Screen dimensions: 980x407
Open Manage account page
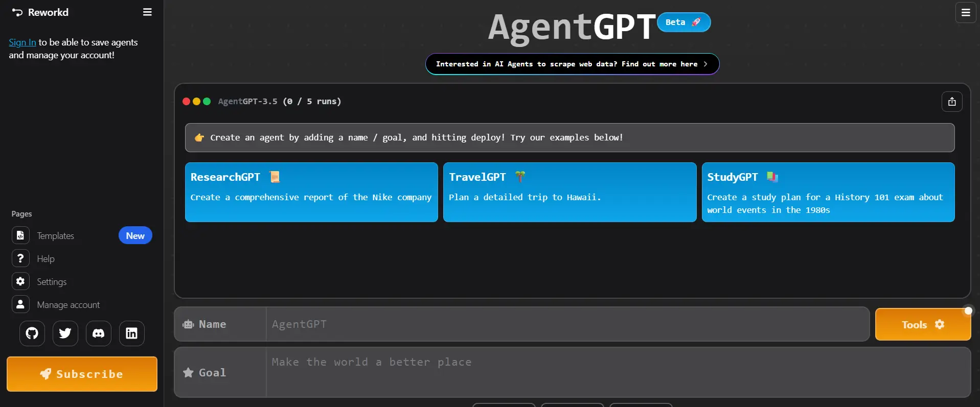click(x=69, y=305)
